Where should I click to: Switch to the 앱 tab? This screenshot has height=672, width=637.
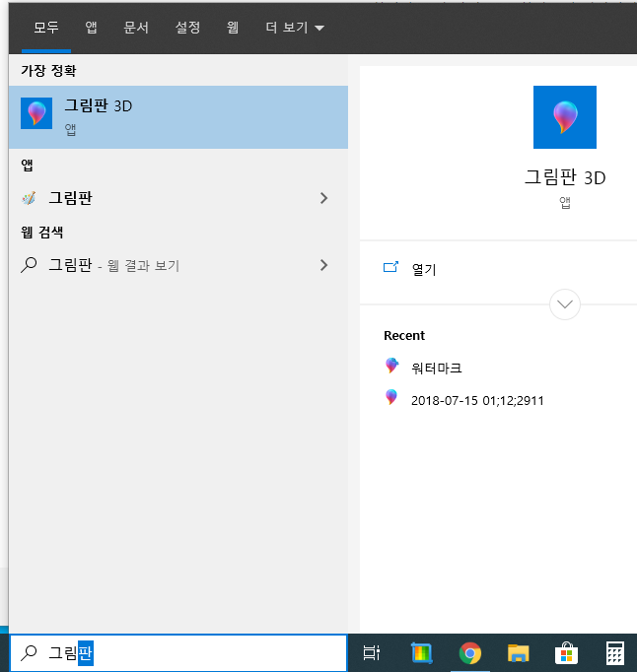pos(91,28)
